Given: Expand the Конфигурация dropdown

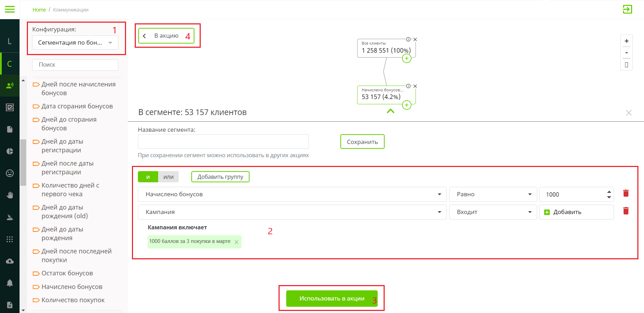Looking at the screenshot, I should (75, 43).
